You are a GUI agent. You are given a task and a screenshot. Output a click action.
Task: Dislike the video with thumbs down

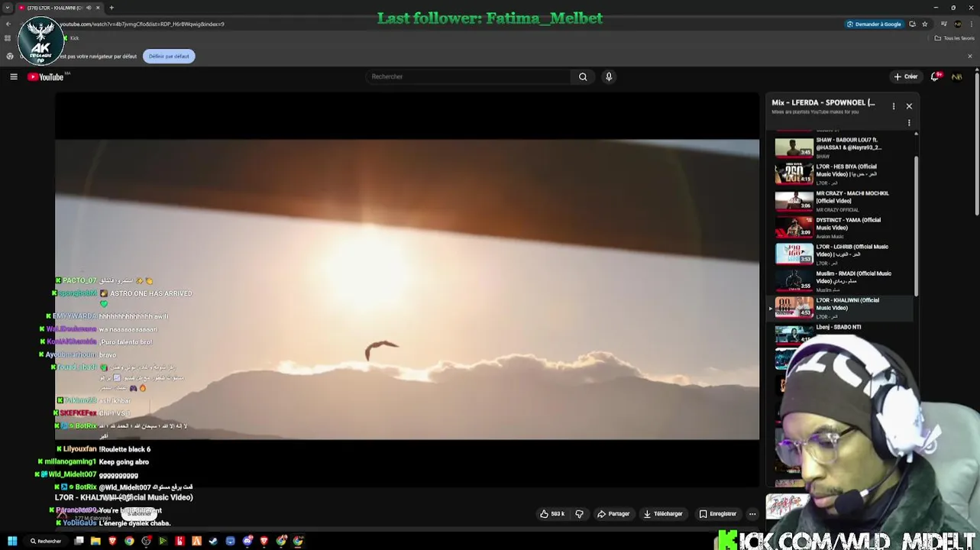[579, 514]
